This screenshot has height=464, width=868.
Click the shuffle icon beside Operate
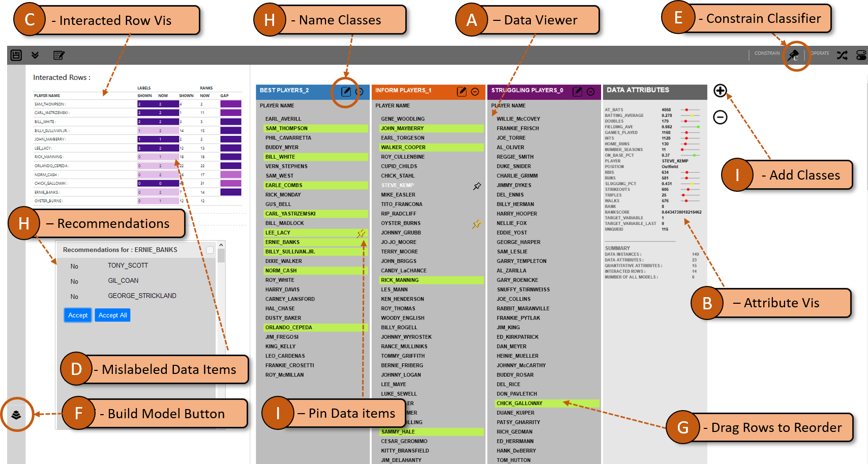(x=842, y=55)
